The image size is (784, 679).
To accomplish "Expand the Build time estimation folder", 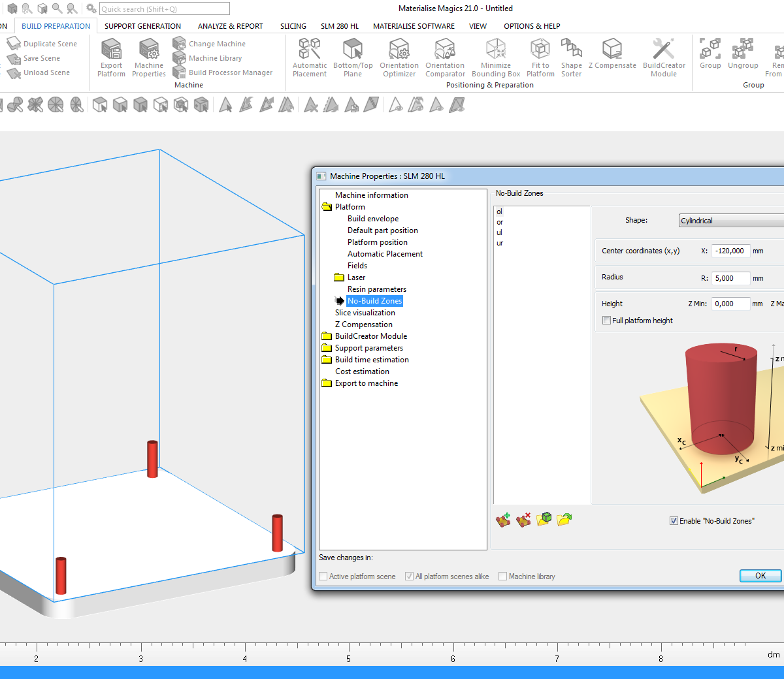I will coord(327,360).
